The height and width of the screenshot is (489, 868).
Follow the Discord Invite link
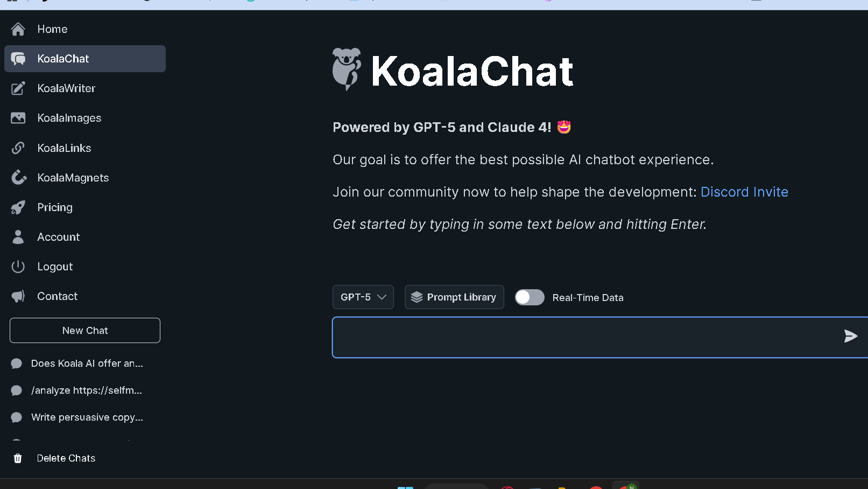click(x=744, y=192)
